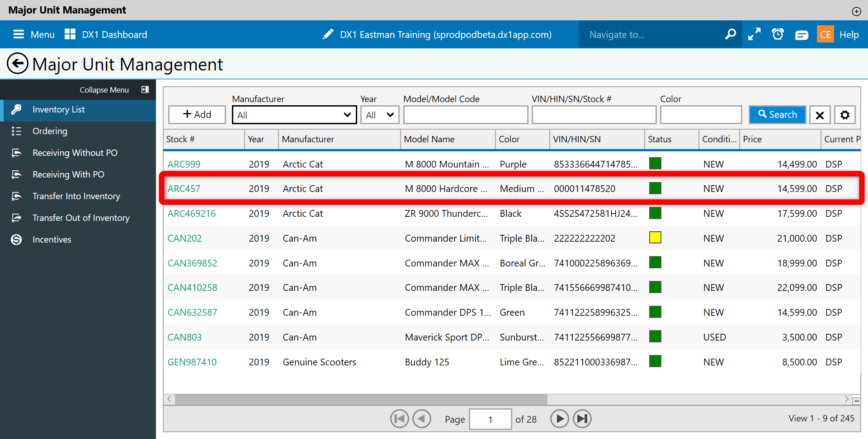Image resolution: width=868 pixels, height=439 pixels.
Task: Open Transfer Out of Inventory
Action: 78,218
